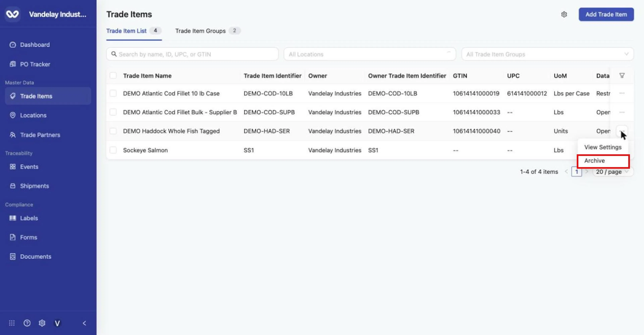The width and height of the screenshot is (644, 335).
Task: Select the Trade Items tag icon
Action: point(13,96)
